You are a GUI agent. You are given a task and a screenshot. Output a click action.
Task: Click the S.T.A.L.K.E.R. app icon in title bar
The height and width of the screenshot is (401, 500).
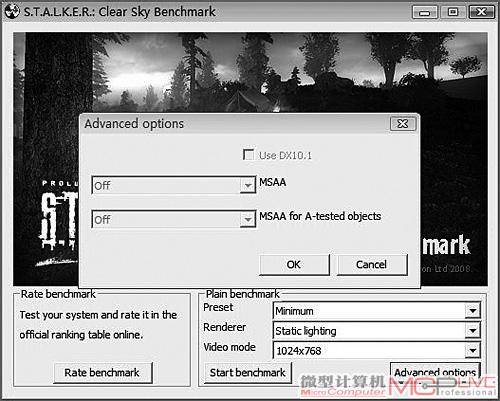[12, 11]
